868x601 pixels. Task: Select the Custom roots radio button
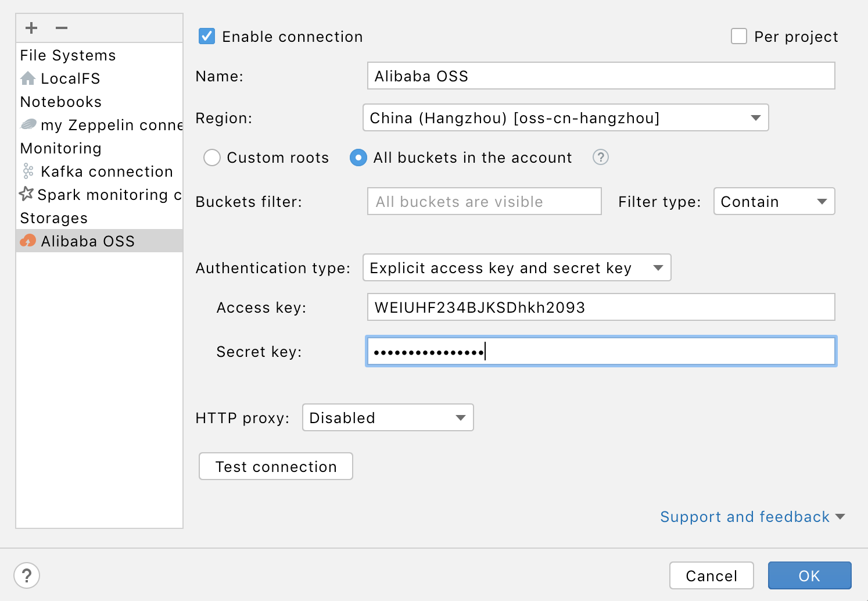point(212,158)
